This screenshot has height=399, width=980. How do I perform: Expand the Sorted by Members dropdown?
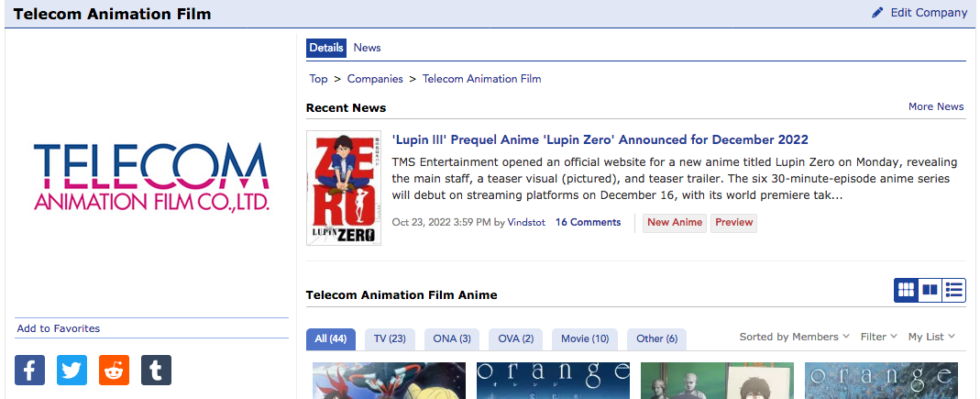[795, 337]
